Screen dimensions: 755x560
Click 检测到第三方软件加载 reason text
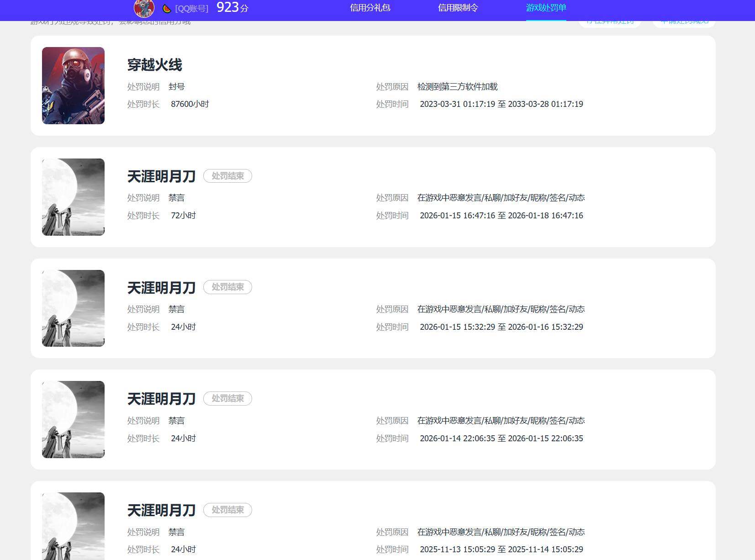[457, 87]
